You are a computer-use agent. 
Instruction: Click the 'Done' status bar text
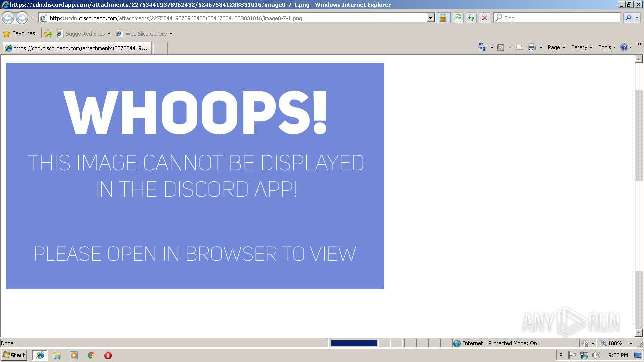(x=7, y=343)
